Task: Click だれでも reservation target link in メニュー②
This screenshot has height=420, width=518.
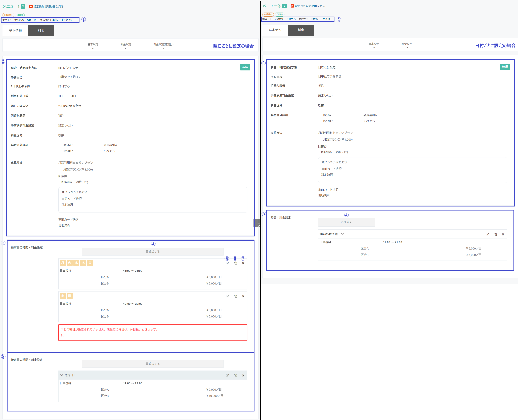Action: point(291,19)
